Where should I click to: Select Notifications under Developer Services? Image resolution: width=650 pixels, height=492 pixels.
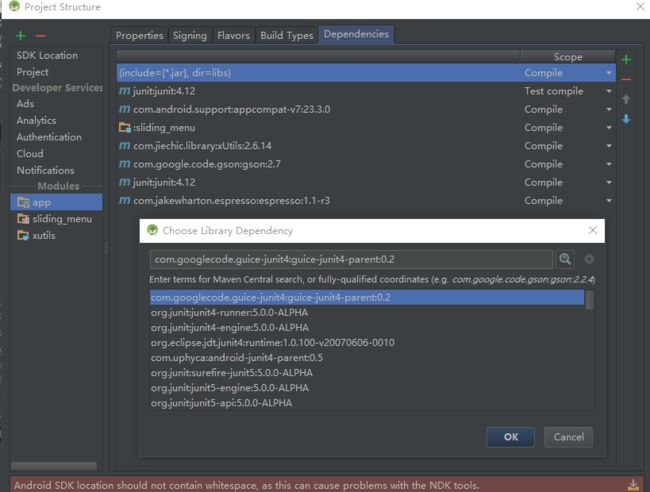[x=46, y=170]
